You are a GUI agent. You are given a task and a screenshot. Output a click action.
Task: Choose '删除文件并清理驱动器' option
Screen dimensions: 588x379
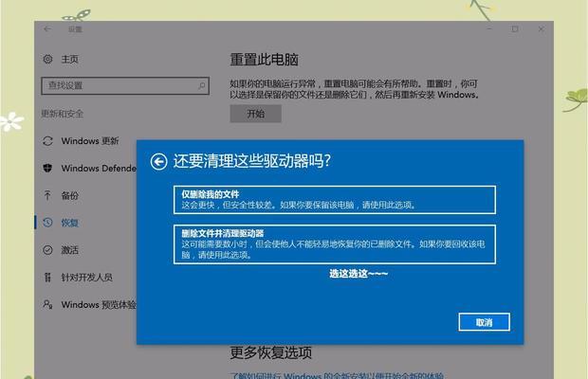point(335,244)
